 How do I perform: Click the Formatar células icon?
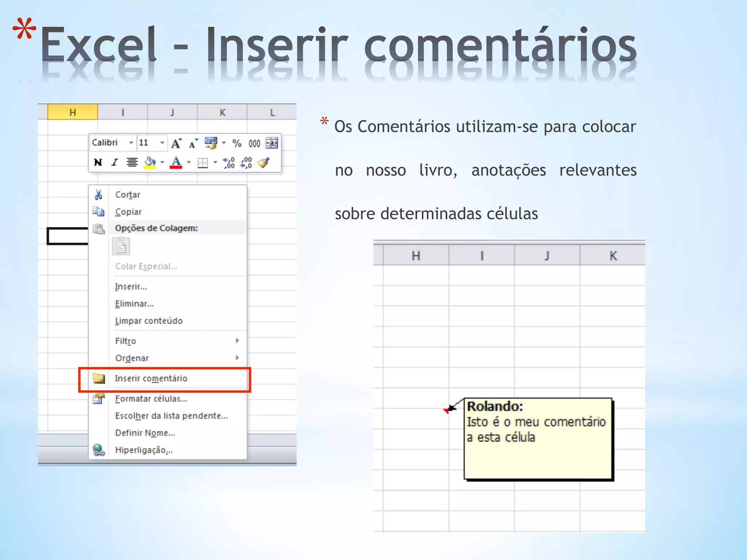click(x=98, y=398)
